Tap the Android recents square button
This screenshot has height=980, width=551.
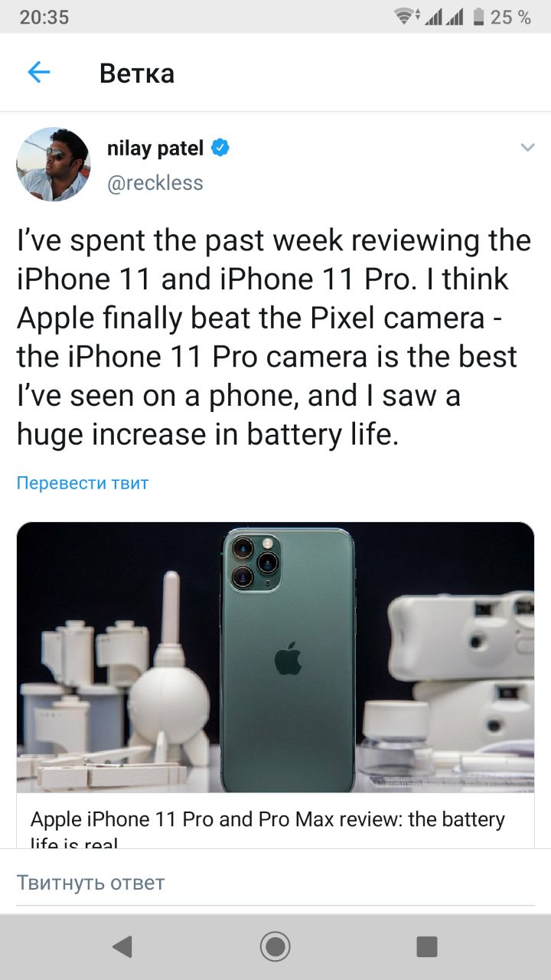coord(427,946)
